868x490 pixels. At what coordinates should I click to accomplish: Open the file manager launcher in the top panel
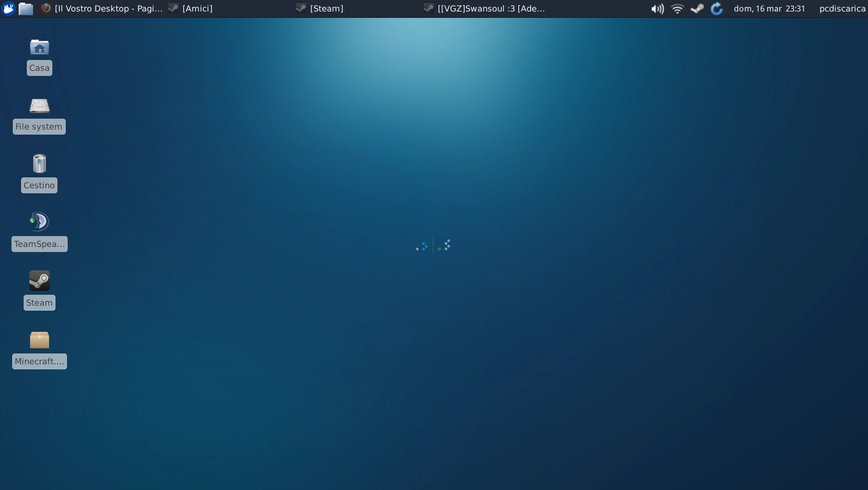click(x=26, y=8)
